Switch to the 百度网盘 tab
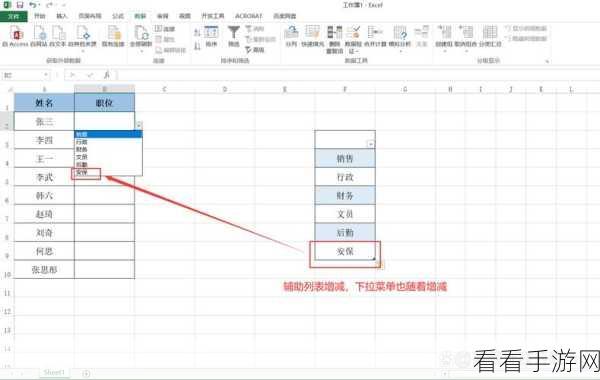Viewport: 600px width, 380px height. (x=285, y=16)
